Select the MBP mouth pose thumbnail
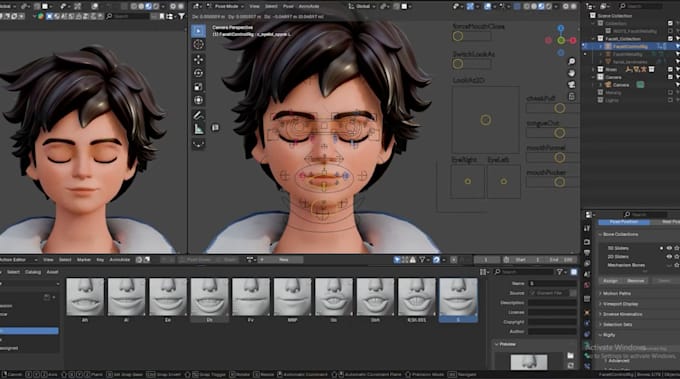This screenshot has width=680, height=379. click(292, 300)
